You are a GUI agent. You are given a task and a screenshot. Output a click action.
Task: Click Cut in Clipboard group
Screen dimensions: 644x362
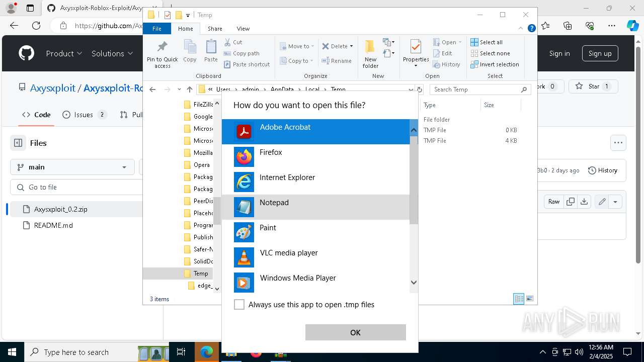click(233, 42)
